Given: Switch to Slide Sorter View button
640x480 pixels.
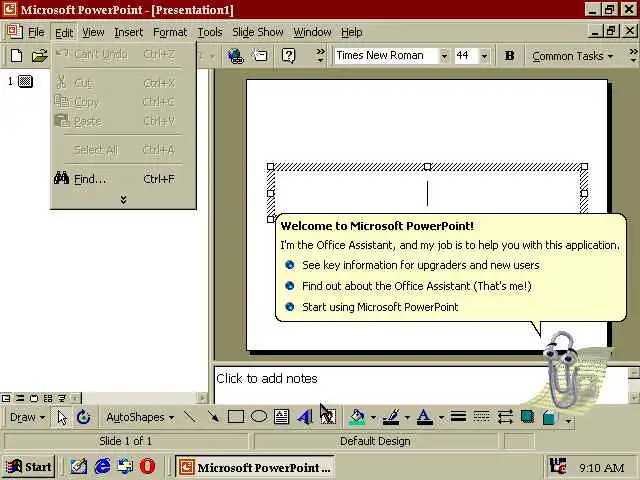Looking at the screenshot, I should (x=48, y=398).
